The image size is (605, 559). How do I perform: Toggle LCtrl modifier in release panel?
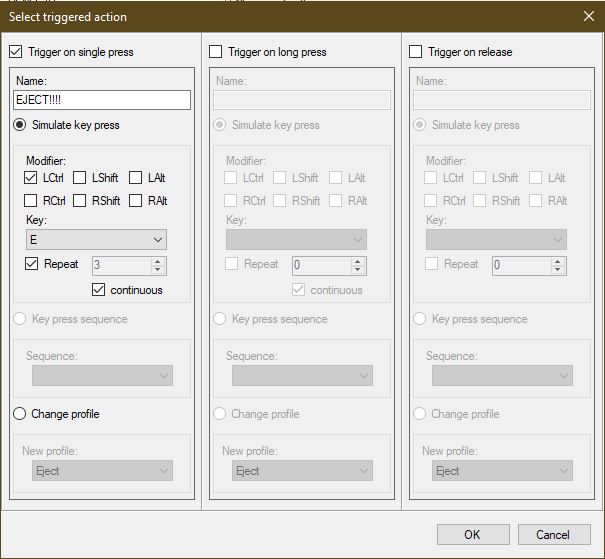click(x=430, y=178)
